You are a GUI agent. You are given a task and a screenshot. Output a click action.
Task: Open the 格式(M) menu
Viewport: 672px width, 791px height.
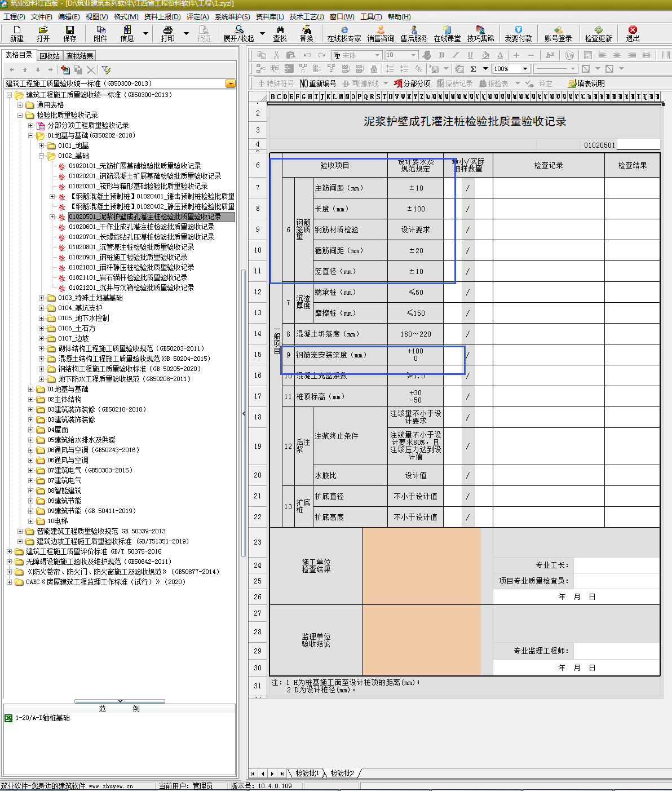(126, 17)
